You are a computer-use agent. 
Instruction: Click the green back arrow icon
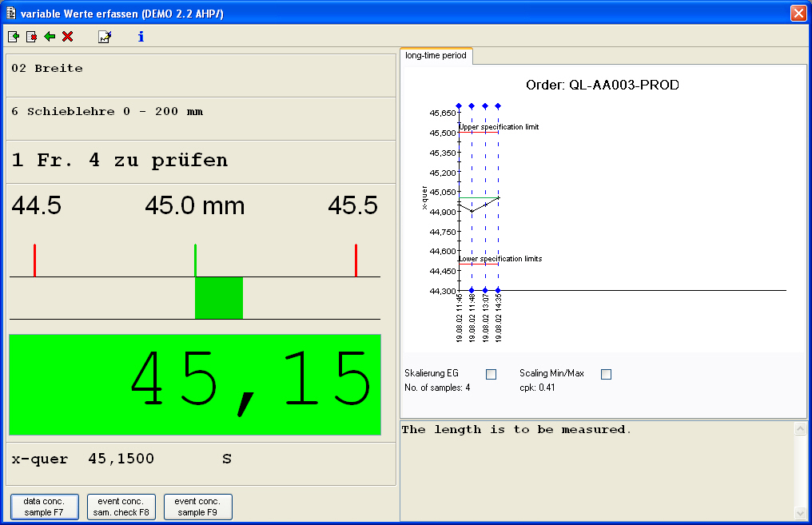pos(50,36)
